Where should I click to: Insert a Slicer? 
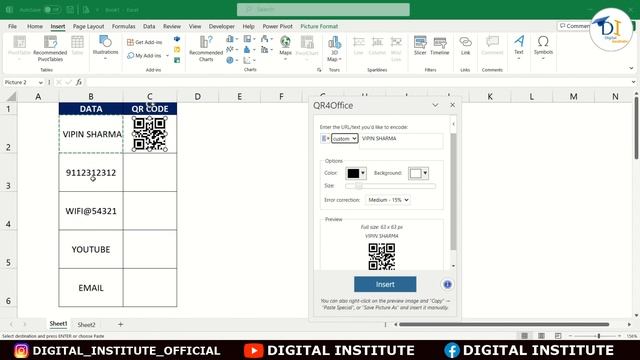point(420,45)
